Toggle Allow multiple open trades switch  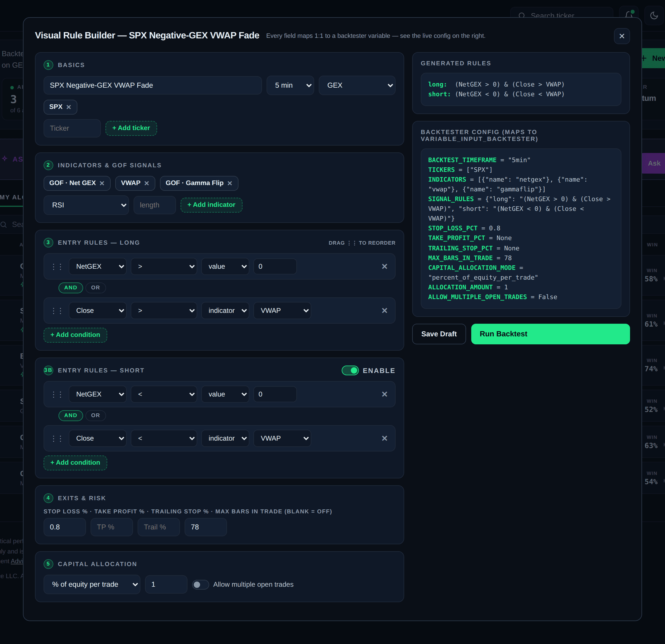(200, 584)
